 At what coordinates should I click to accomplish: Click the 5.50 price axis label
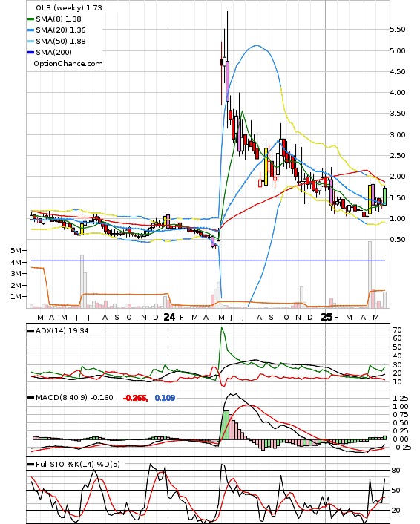[397, 30]
